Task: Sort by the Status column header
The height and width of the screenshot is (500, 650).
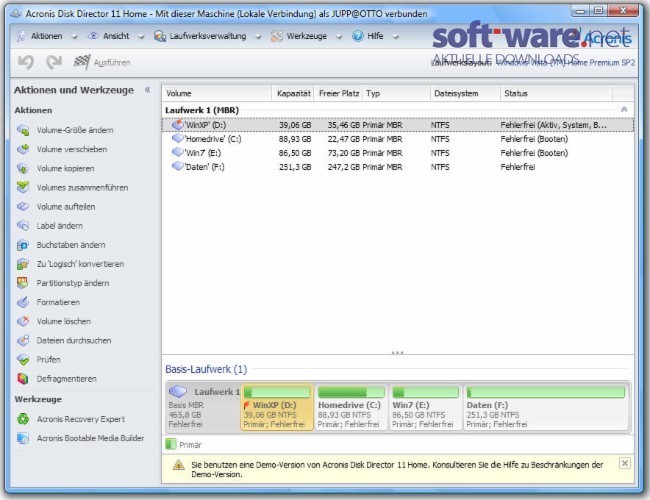Action: [556, 94]
